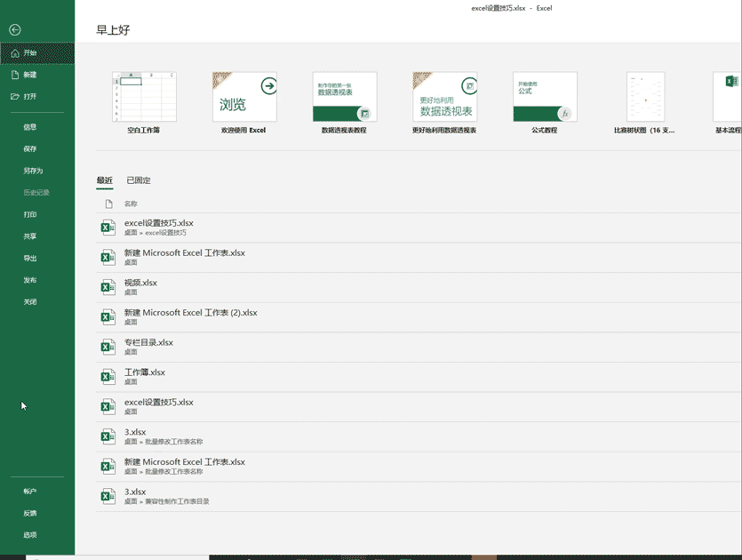Image resolution: width=742 pixels, height=560 pixels.
Task: Open 新建 Microsoft Excel 工作表 (2).xlsx
Action: point(419,317)
